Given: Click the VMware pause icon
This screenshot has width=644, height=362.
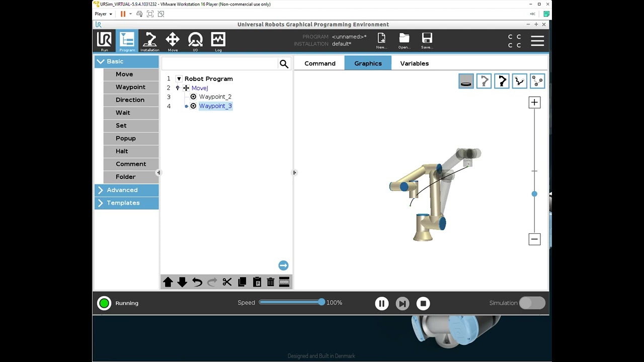Looking at the screenshot, I should tap(123, 14).
